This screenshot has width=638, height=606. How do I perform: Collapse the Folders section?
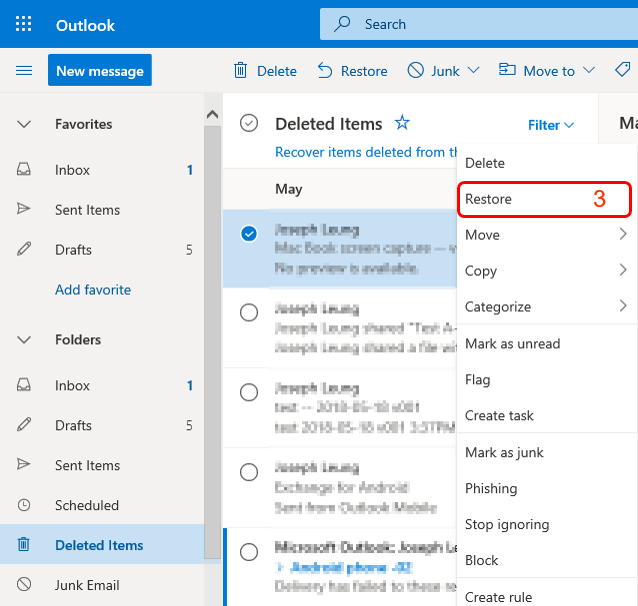(24, 340)
